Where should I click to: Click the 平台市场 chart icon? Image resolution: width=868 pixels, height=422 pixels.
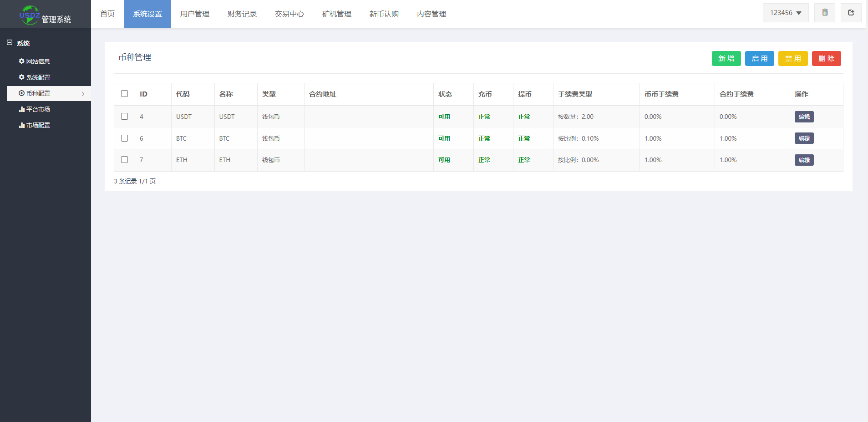(x=21, y=109)
